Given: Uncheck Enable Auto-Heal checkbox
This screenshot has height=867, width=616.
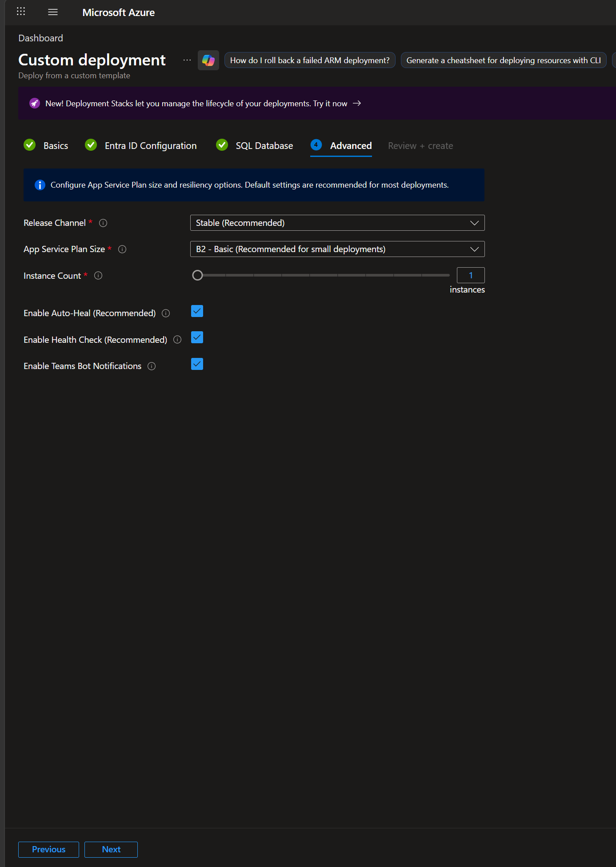Looking at the screenshot, I should [x=197, y=311].
